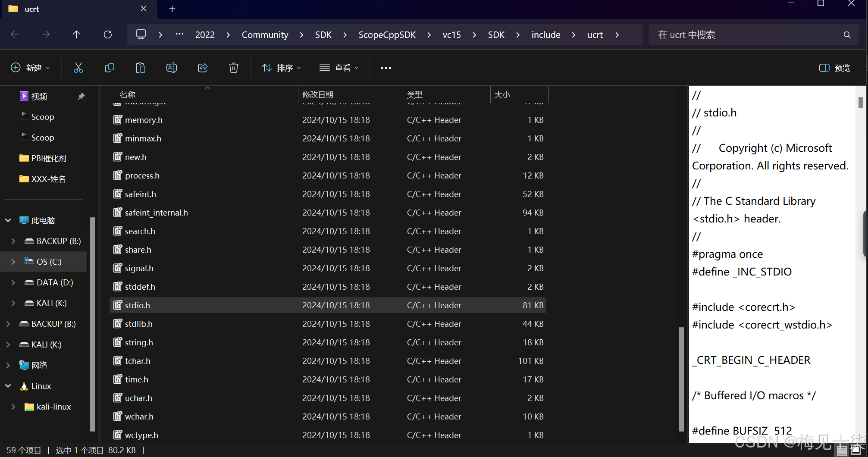This screenshot has width=868, height=457.
Task: Unpin 视频 from the sidebar
Action: [x=81, y=96]
